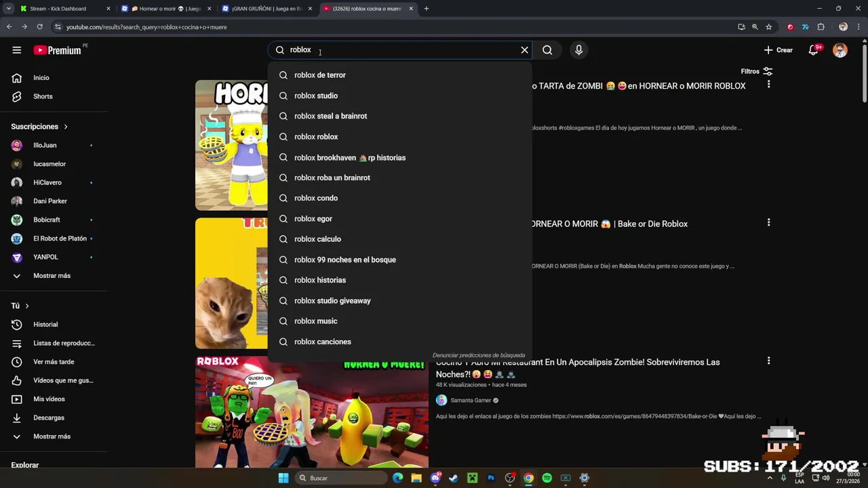
Task: Select suggestion roblox historias
Action: click(x=400, y=280)
